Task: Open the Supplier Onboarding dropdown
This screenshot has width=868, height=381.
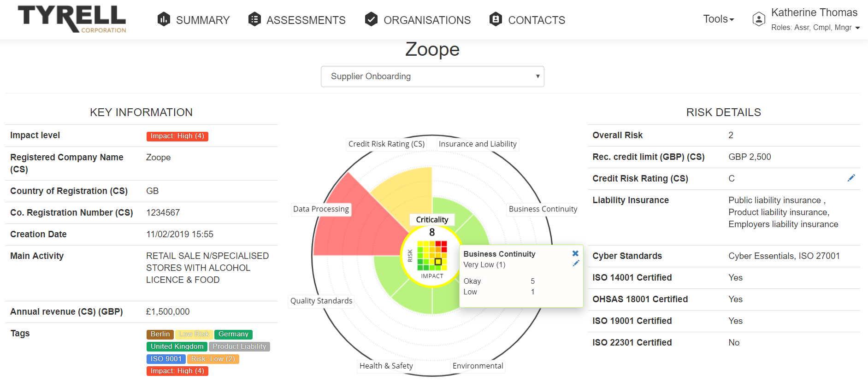Action: [432, 76]
